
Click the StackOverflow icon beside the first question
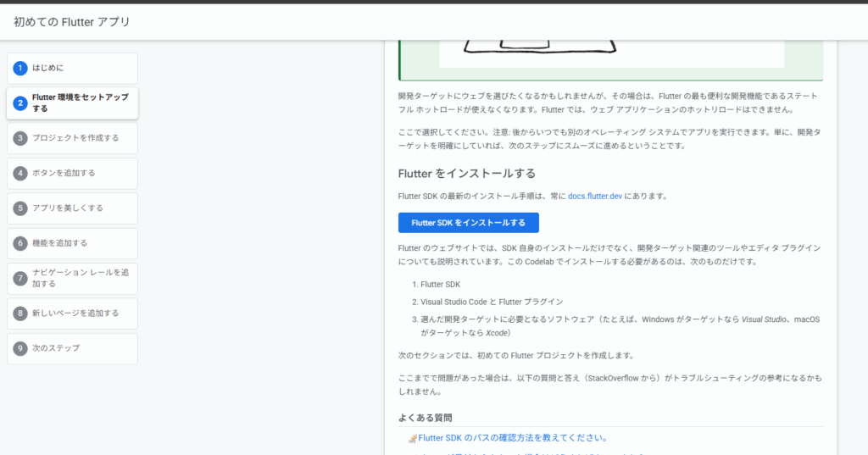pos(413,438)
